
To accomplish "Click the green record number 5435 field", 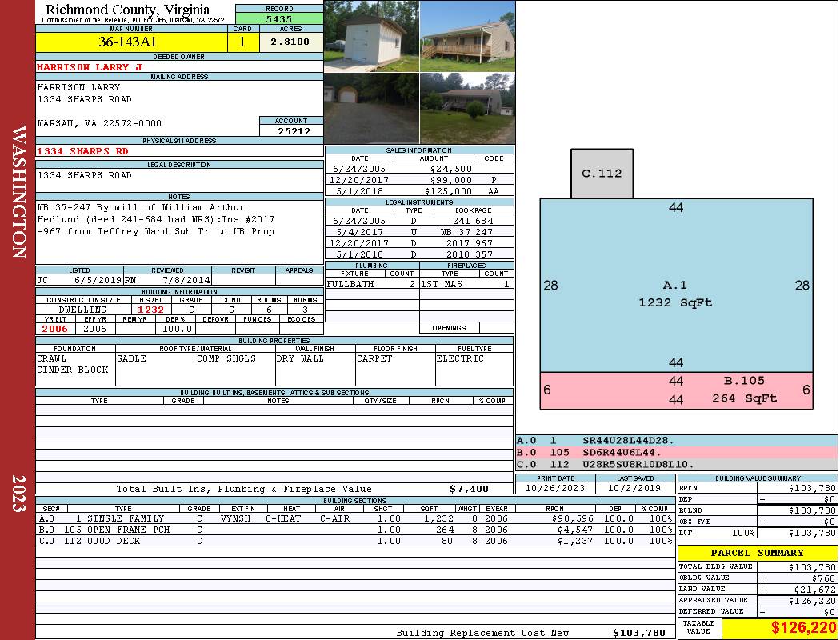I will 278,18.
